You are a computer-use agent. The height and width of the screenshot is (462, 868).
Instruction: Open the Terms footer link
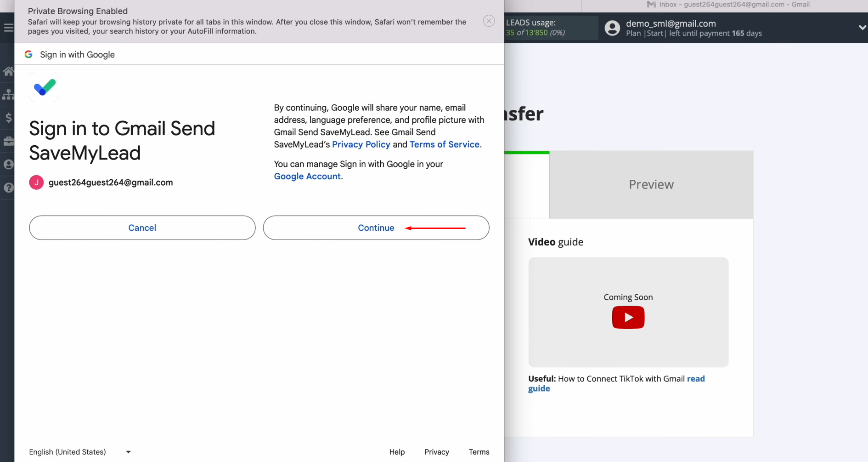click(x=479, y=452)
